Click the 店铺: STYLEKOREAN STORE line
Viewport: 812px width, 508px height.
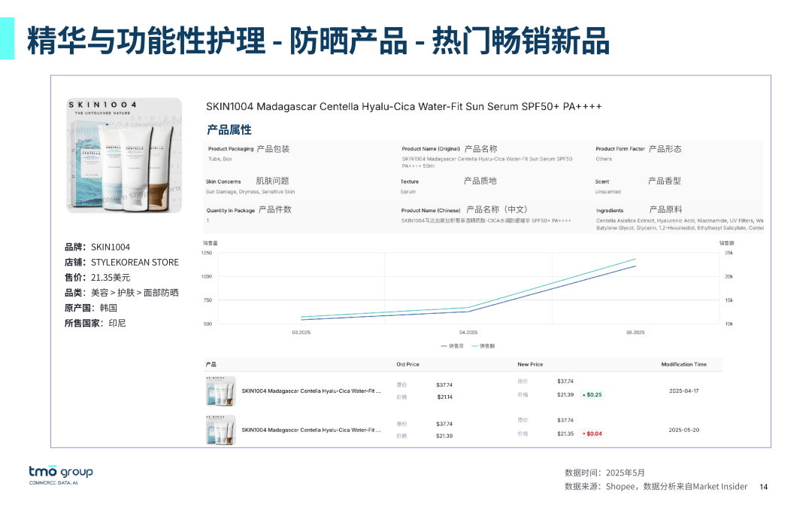122,263
